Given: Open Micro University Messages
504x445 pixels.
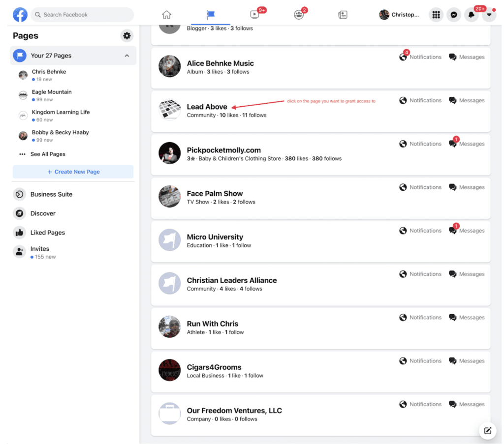Looking at the screenshot, I should click(467, 230).
